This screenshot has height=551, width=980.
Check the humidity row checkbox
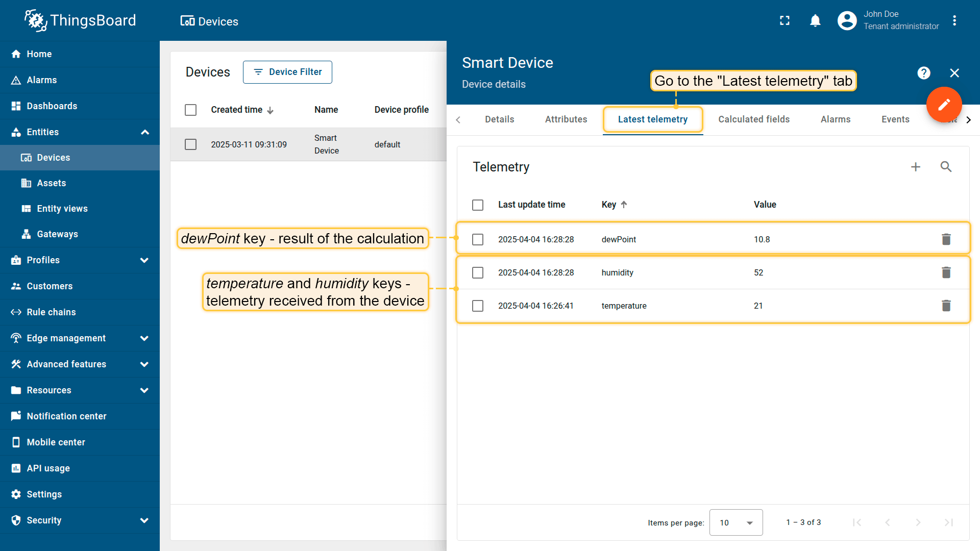point(478,273)
